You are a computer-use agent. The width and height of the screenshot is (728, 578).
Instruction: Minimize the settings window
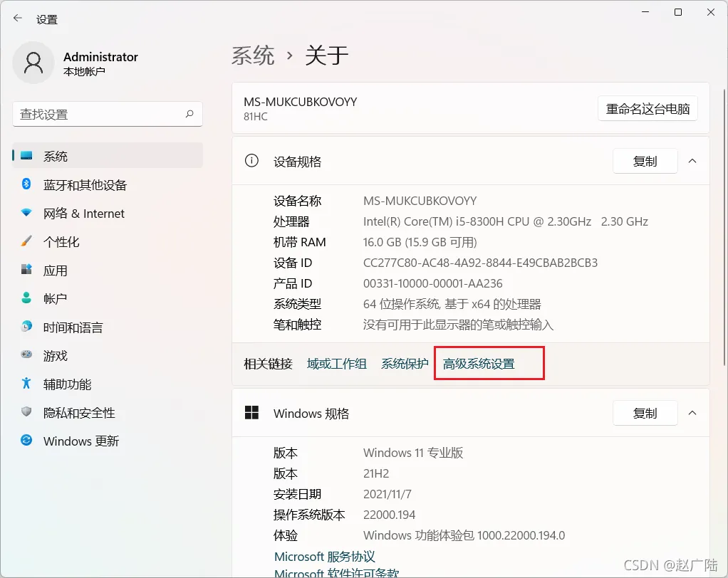pos(645,13)
